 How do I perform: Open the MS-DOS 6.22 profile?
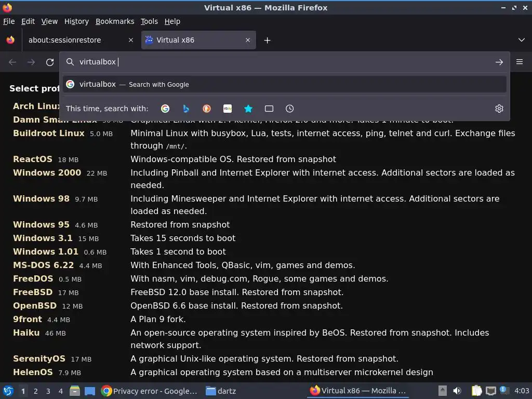pos(44,265)
